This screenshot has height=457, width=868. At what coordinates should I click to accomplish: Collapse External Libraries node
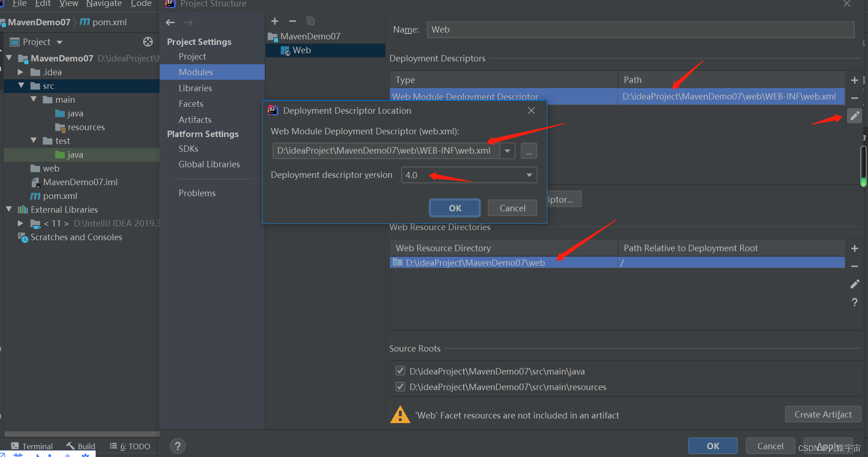9,209
